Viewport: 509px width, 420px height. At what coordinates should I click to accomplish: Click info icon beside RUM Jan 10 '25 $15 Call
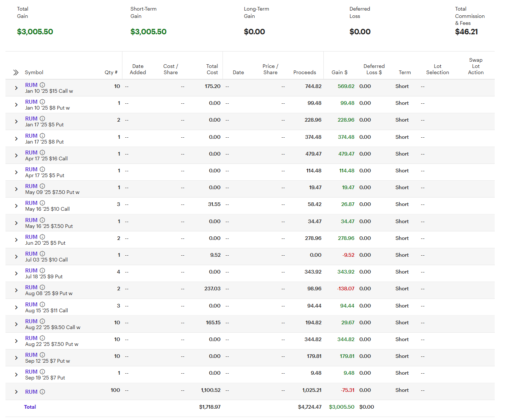[42, 85]
